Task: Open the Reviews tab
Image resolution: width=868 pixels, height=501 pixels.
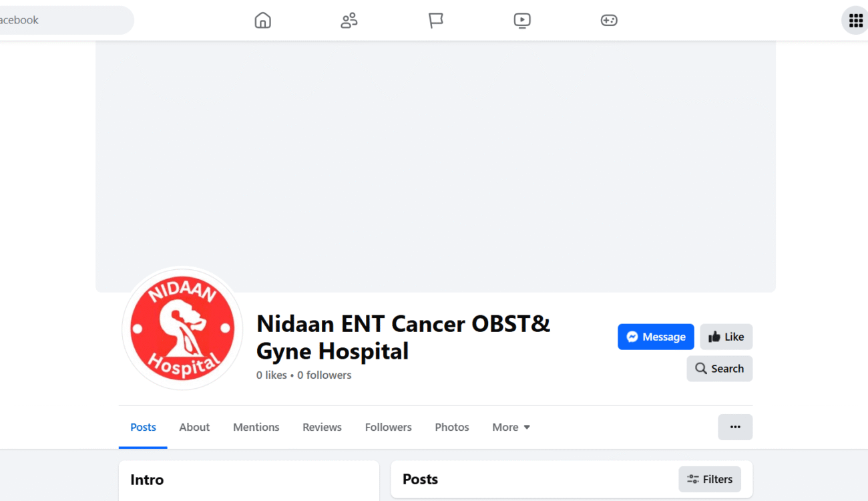Action: click(322, 427)
